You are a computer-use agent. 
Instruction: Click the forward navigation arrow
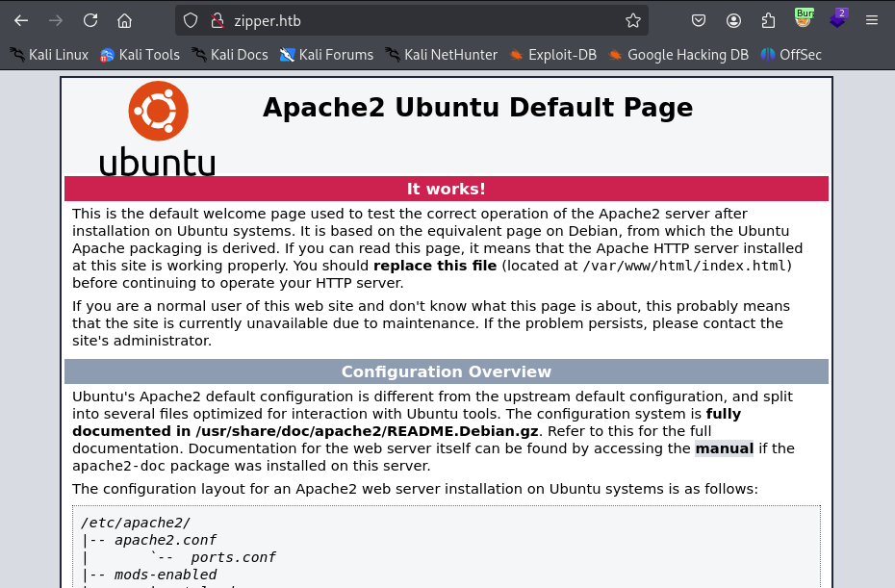pos(56,20)
